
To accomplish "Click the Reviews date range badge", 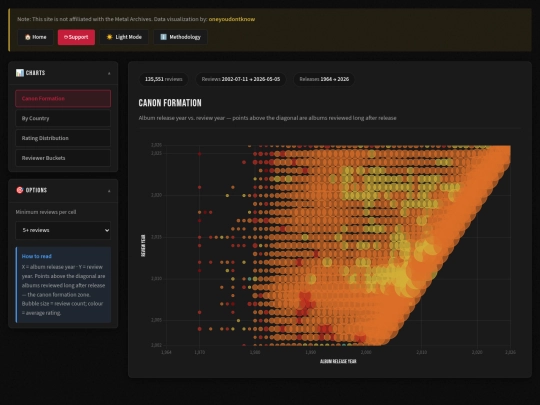I will pyautogui.click(x=241, y=79).
